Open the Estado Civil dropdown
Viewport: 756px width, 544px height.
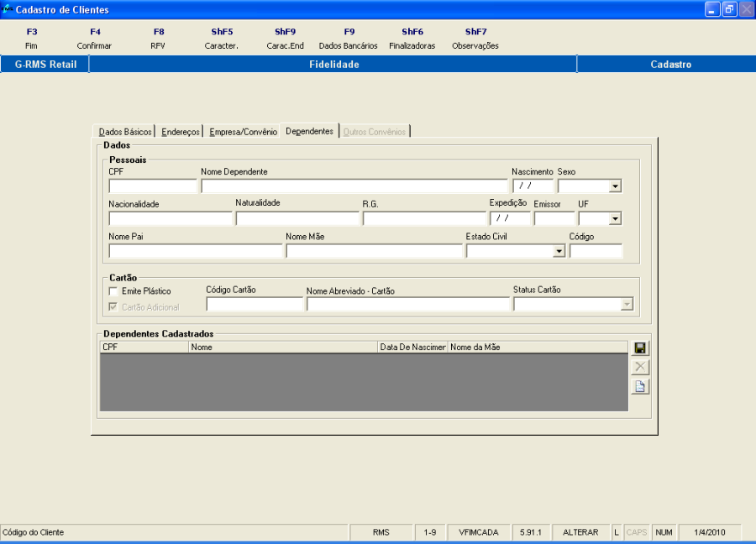559,251
